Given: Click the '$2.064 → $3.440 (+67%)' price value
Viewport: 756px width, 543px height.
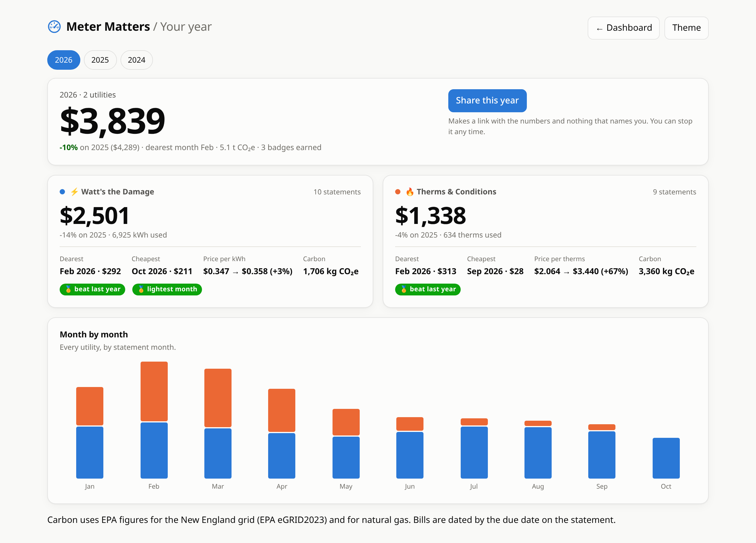Looking at the screenshot, I should pyautogui.click(x=581, y=271).
